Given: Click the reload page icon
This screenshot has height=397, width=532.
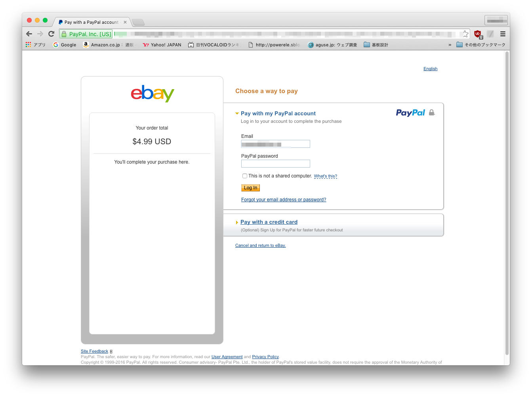Looking at the screenshot, I should tap(51, 34).
